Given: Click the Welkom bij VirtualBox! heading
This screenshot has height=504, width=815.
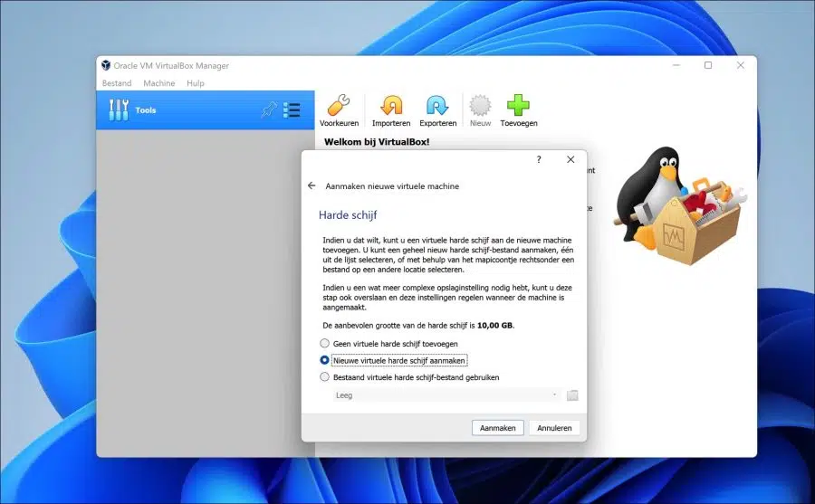Looking at the screenshot, I should click(377, 142).
